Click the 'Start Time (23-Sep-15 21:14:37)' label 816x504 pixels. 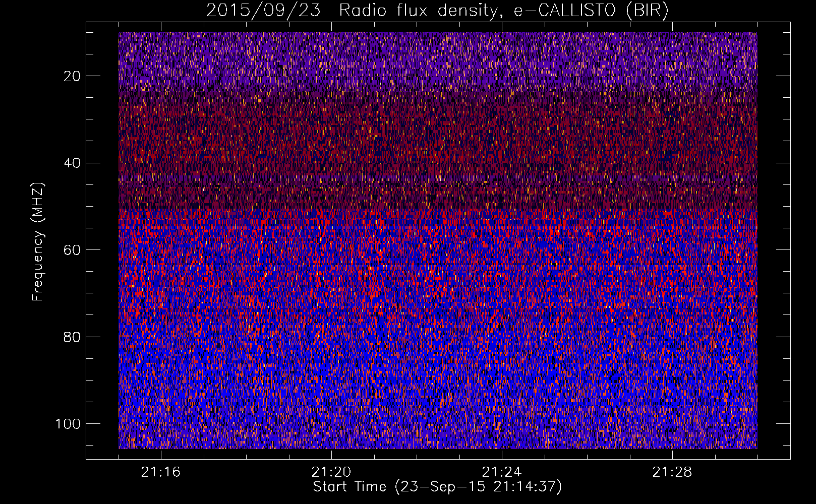[437, 487]
